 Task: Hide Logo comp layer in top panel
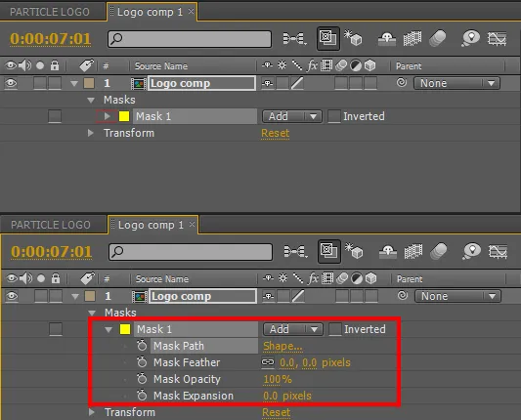tap(11, 83)
